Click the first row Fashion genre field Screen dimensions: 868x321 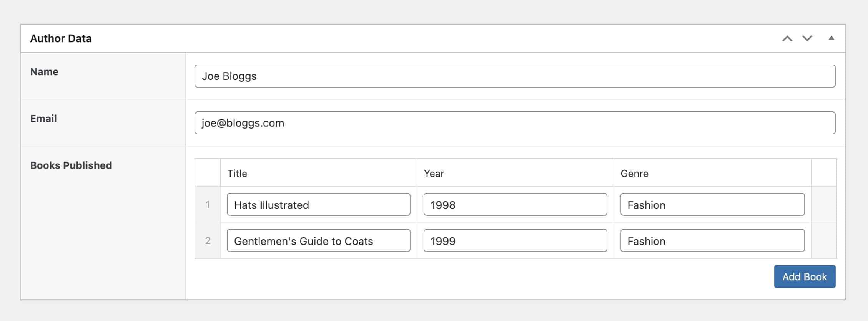pyautogui.click(x=712, y=205)
